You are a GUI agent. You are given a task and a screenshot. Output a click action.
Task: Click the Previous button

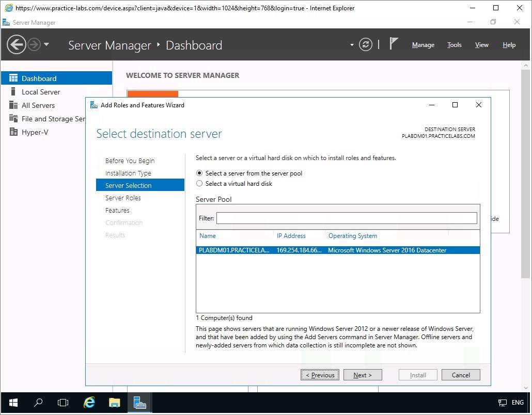320,375
